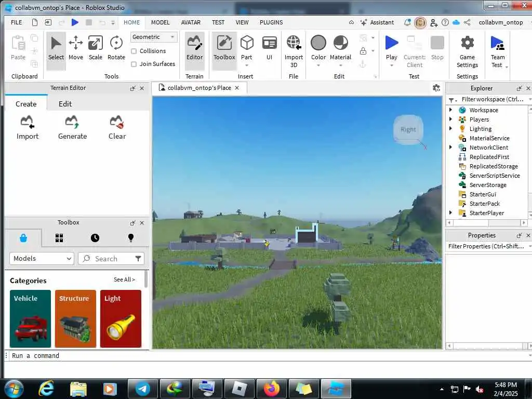
Task: Click Import 3D file button
Action: (x=294, y=51)
